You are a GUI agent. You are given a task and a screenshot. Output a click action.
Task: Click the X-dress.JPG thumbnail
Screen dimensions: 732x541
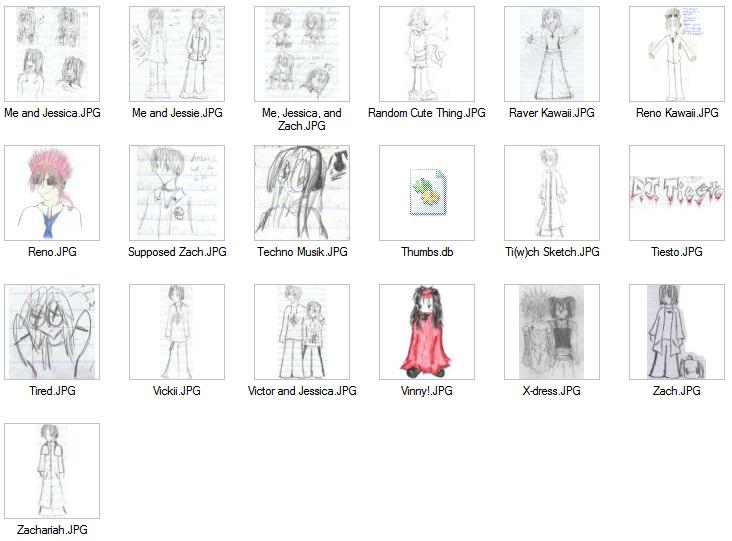coord(552,332)
